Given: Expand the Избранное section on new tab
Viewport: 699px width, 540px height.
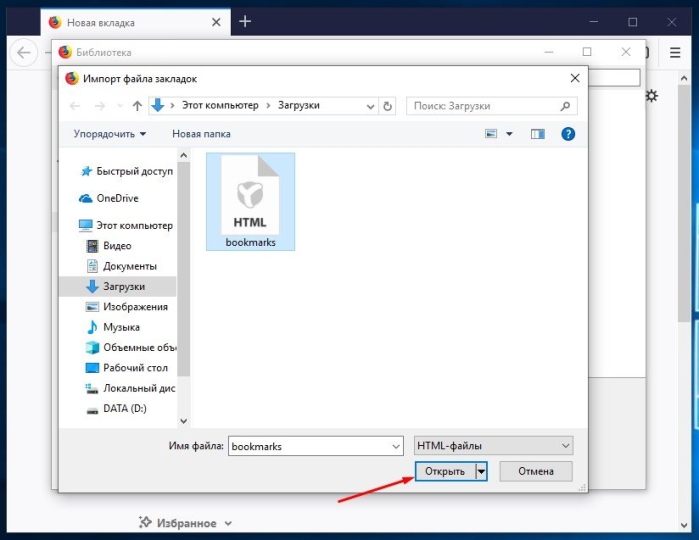Looking at the screenshot, I should point(186,523).
